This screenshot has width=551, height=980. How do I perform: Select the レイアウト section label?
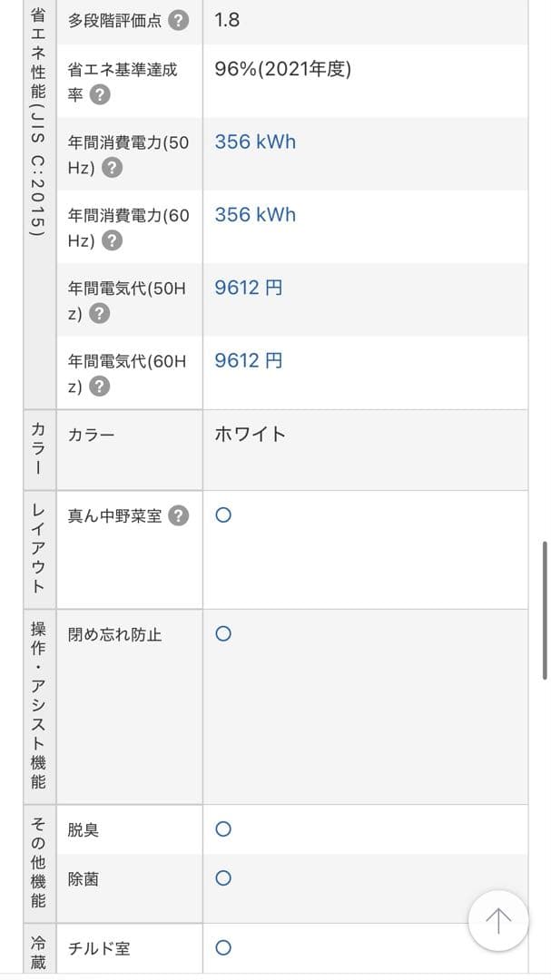coord(37,545)
